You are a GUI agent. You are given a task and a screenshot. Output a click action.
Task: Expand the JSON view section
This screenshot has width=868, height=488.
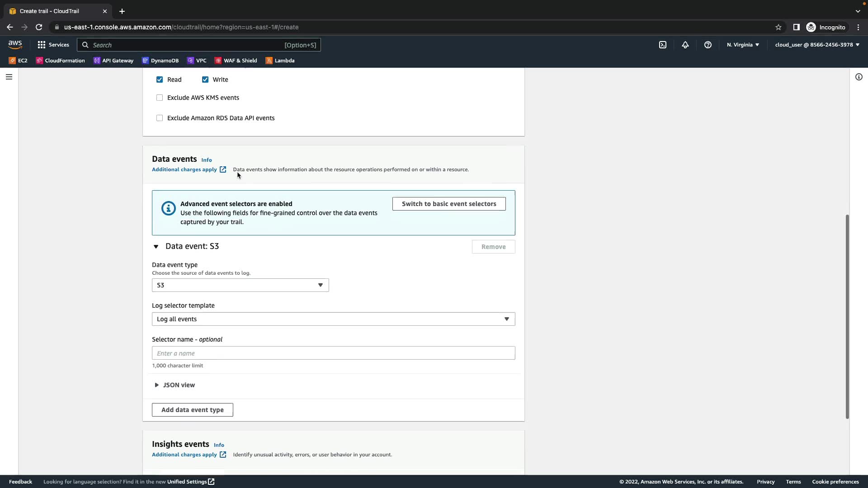[175, 385]
